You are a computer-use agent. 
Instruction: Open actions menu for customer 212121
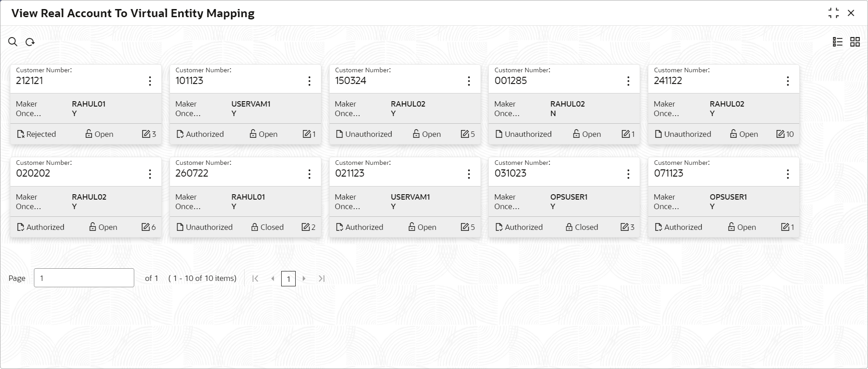coord(150,81)
